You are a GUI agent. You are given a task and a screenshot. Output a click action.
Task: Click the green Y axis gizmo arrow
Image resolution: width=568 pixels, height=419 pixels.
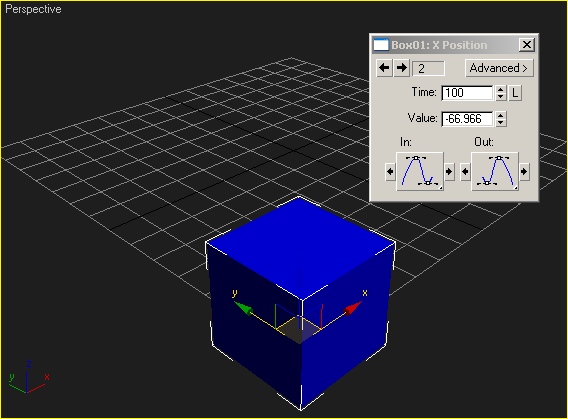pyautogui.click(x=243, y=308)
